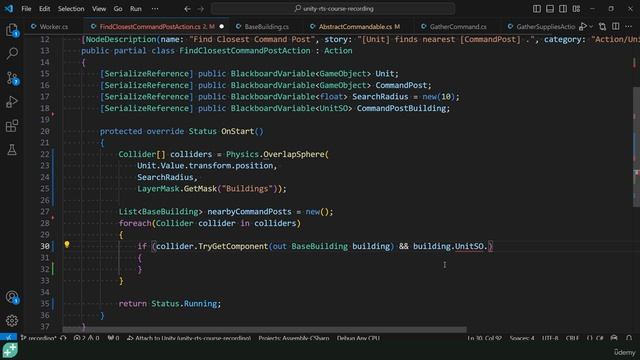The width and height of the screenshot is (640, 360).
Task: Open errors and warnings count in status bar
Action: click(x=86, y=338)
